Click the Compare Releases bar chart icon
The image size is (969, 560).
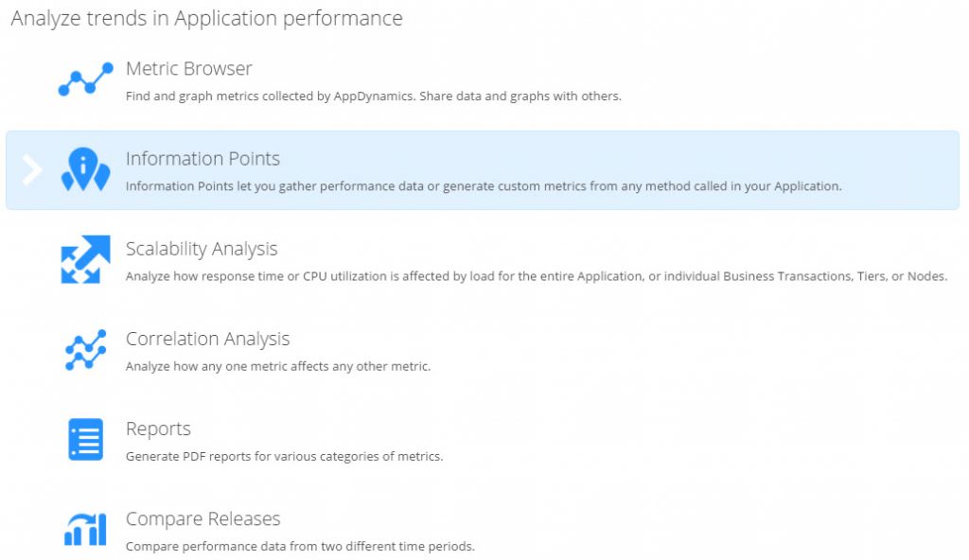86,530
